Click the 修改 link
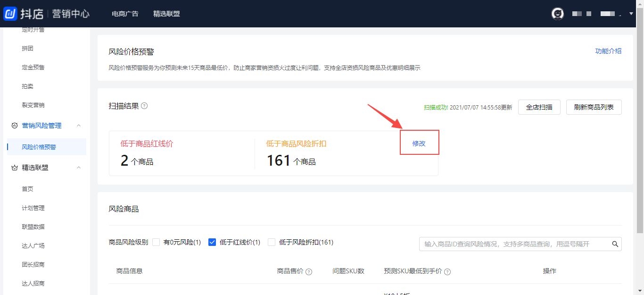644x295 pixels. click(419, 143)
